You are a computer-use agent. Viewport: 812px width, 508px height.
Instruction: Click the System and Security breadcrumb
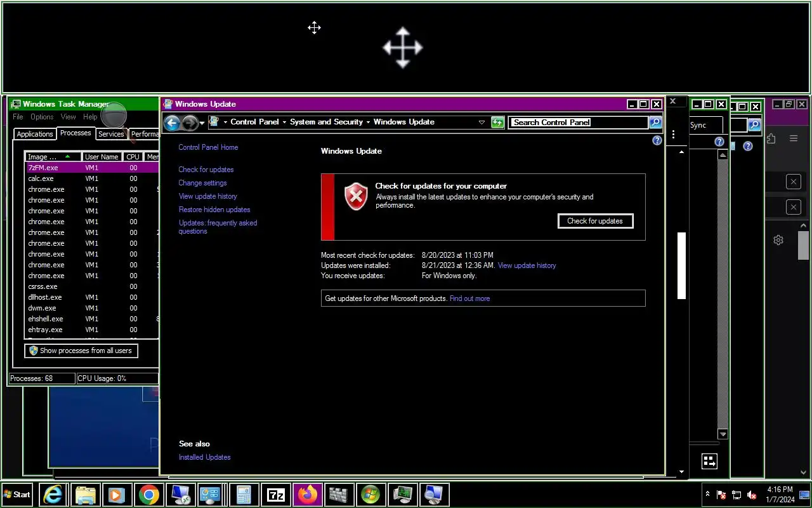pos(326,122)
